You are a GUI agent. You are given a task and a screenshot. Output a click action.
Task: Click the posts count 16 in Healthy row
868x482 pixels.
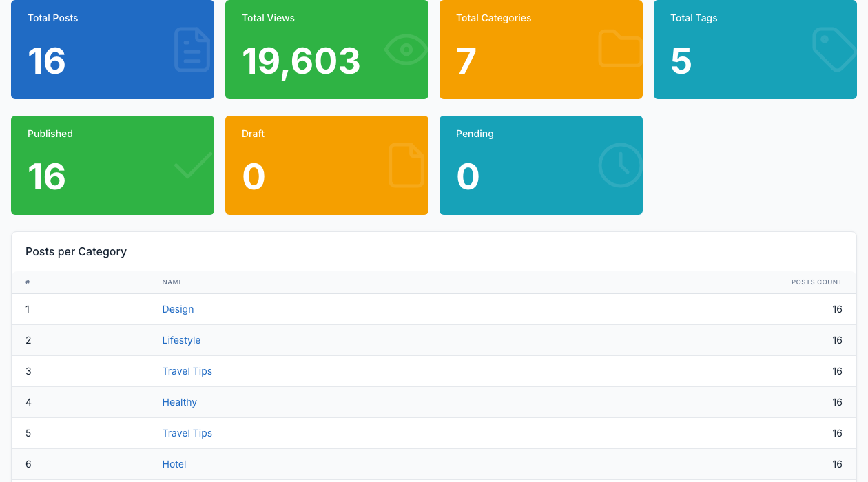pos(837,402)
